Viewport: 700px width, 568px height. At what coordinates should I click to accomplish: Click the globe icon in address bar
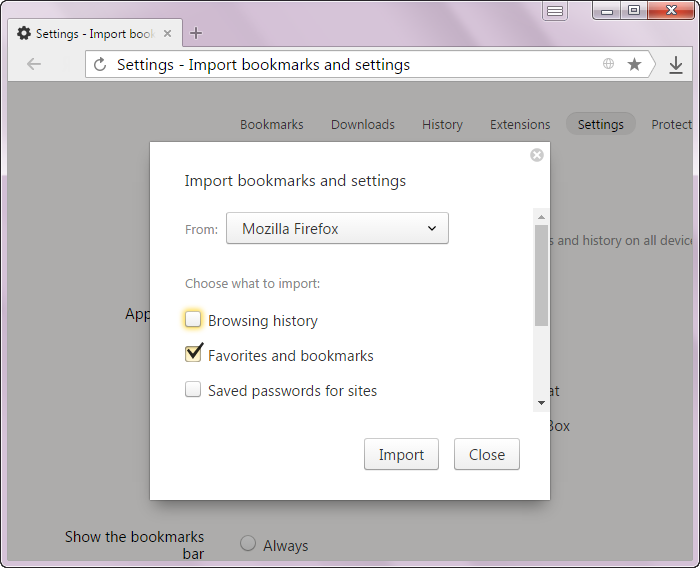click(608, 64)
